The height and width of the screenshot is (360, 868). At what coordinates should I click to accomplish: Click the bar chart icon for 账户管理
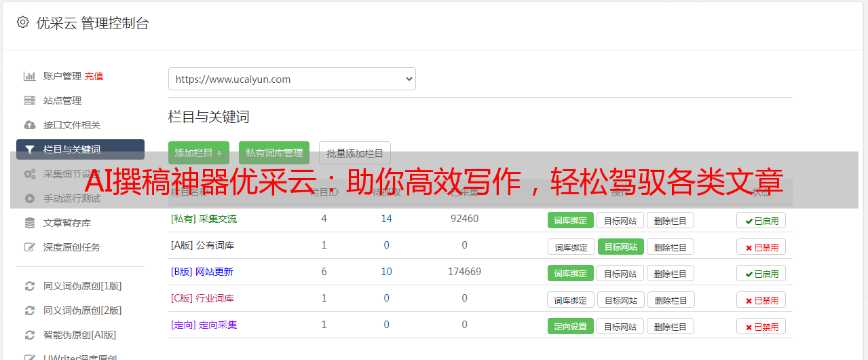pos(30,76)
